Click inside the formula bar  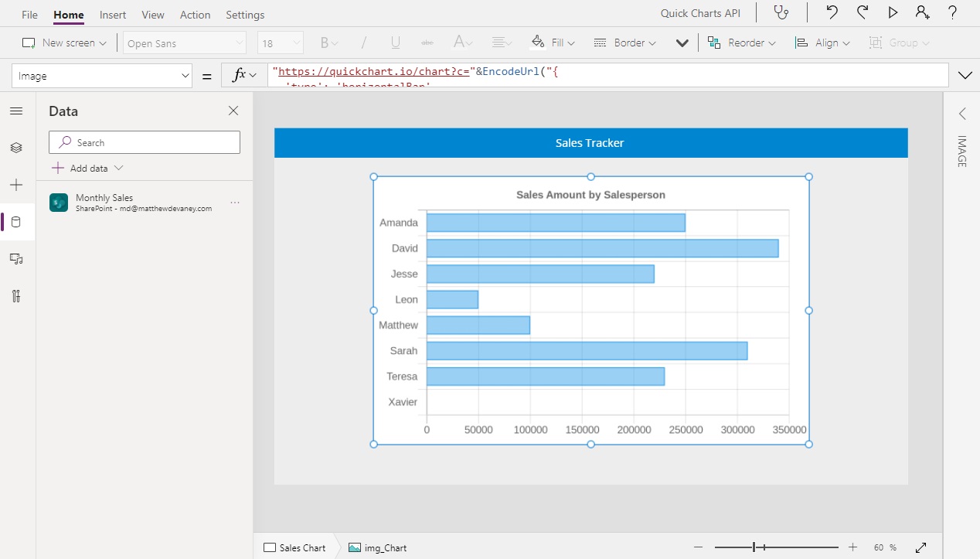(x=608, y=75)
